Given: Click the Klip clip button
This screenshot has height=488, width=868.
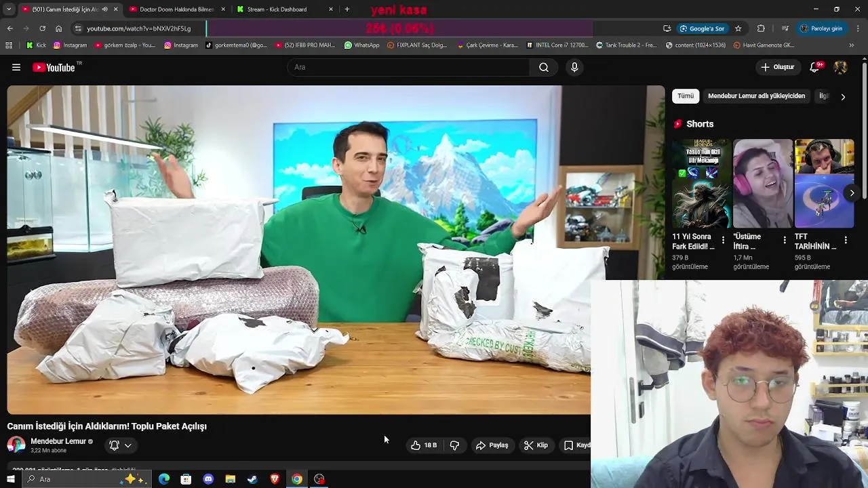Looking at the screenshot, I should tap(536, 445).
